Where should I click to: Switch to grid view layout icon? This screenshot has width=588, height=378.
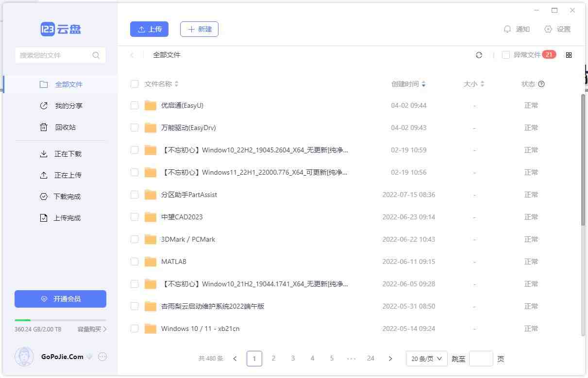569,55
